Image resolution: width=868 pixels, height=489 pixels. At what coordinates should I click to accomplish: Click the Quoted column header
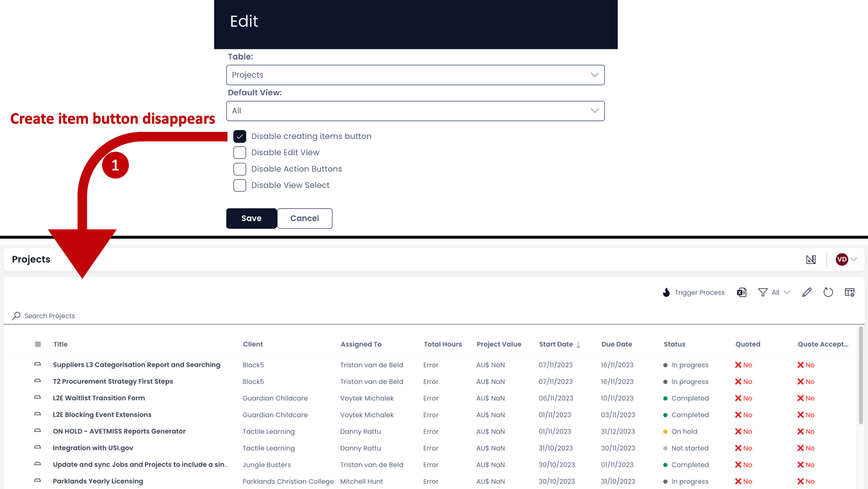tap(748, 344)
